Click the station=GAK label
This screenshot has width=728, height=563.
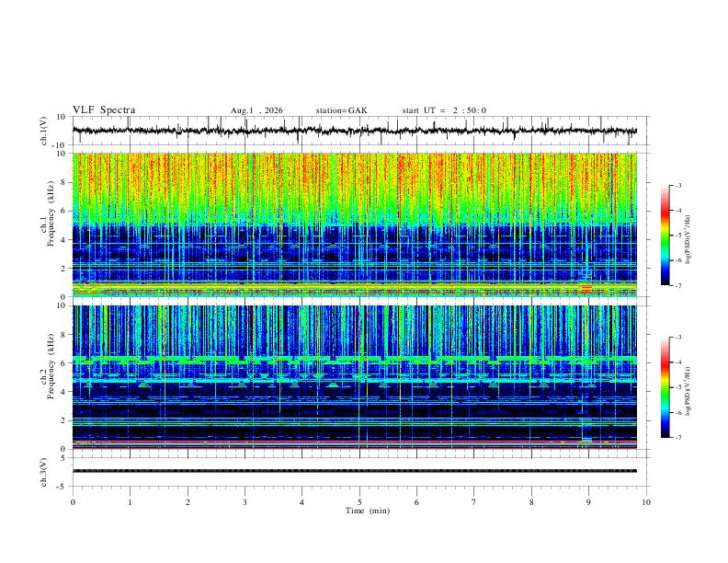coord(342,110)
